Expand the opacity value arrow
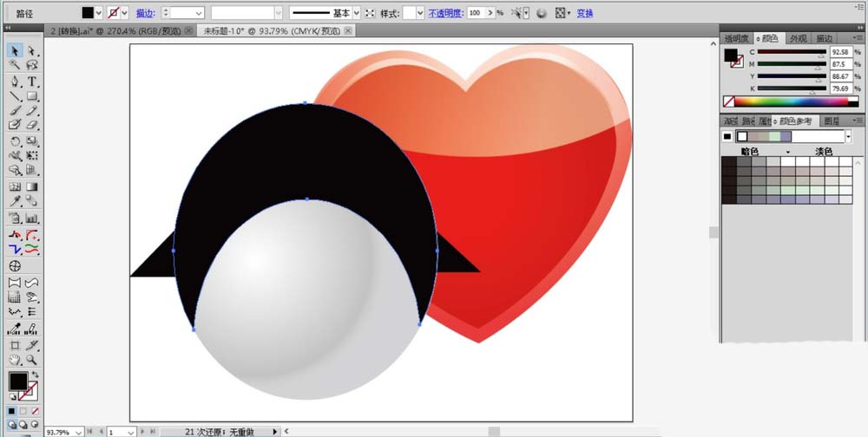Image resolution: width=868 pixels, height=437 pixels. 490,13
